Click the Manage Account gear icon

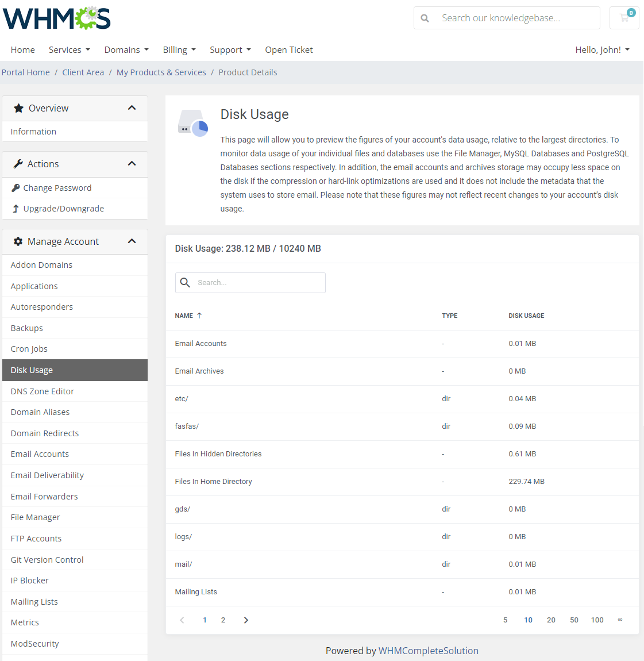tap(18, 241)
